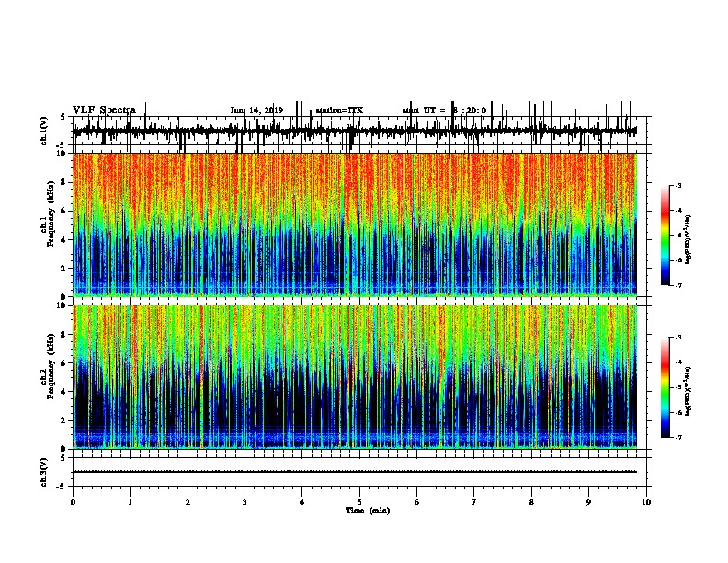The height and width of the screenshot is (563, 728).
Task: Click the start UT time header text
Action: pos(444,110)
